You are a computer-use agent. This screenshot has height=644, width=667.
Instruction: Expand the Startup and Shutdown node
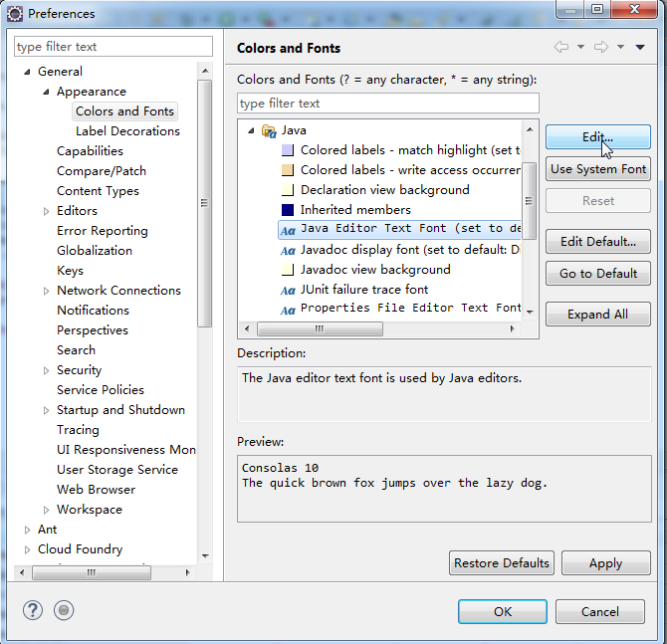coord(46,410)
